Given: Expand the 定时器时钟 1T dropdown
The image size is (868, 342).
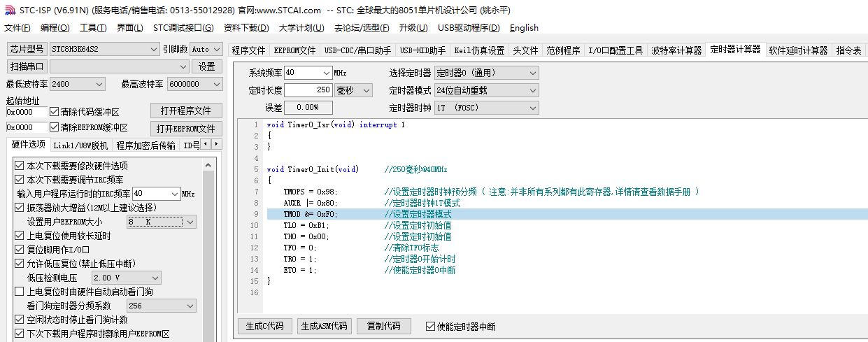Looking at the screenshot, I should (534, 108).
